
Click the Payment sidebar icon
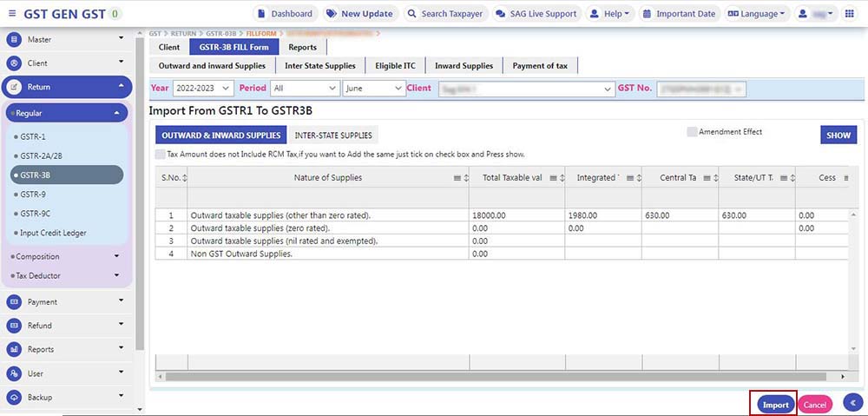click(14, 302)
